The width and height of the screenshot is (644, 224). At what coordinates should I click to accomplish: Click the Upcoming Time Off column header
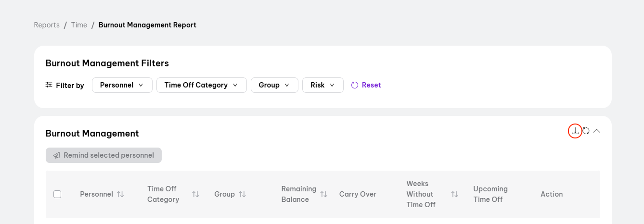[490, 194]
